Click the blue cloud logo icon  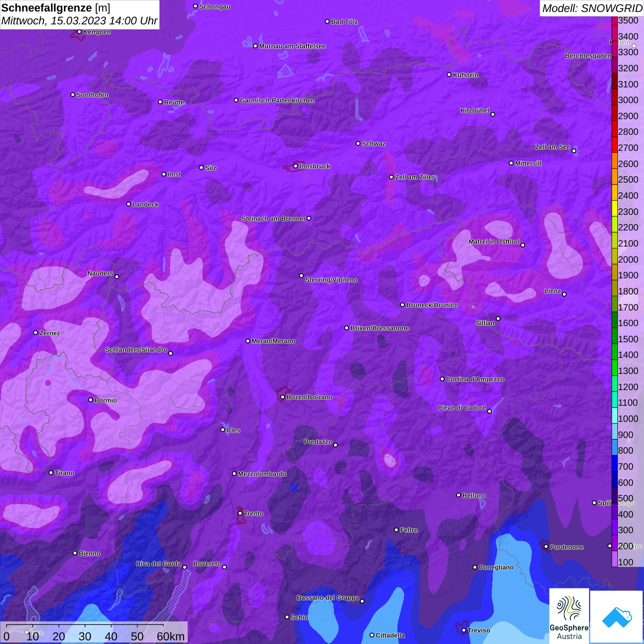click(x=617, y=617)
